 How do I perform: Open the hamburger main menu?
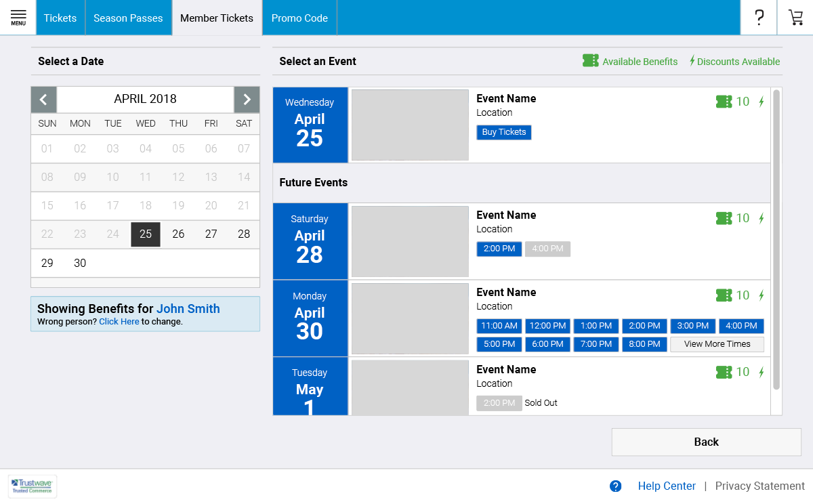[x=18, y=18]
